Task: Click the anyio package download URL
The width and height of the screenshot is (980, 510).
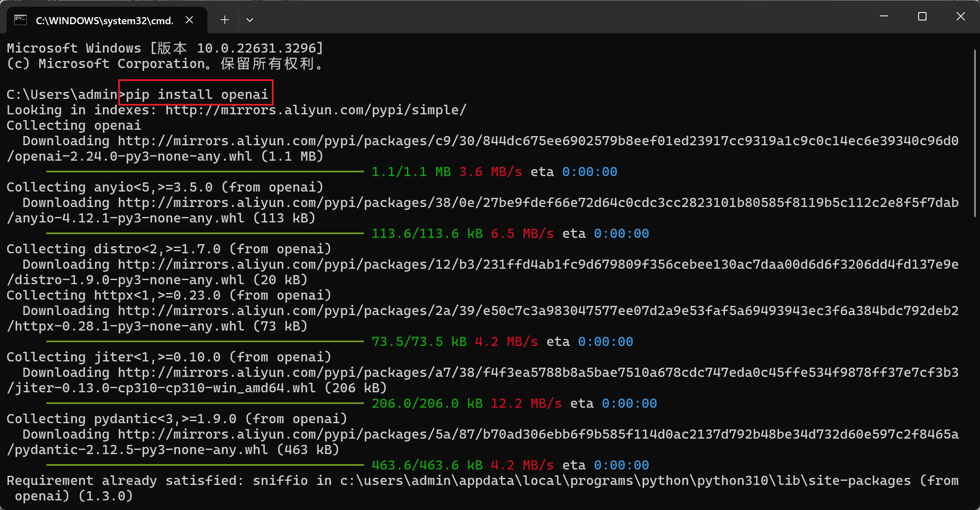Action: (x=538, y=203)
